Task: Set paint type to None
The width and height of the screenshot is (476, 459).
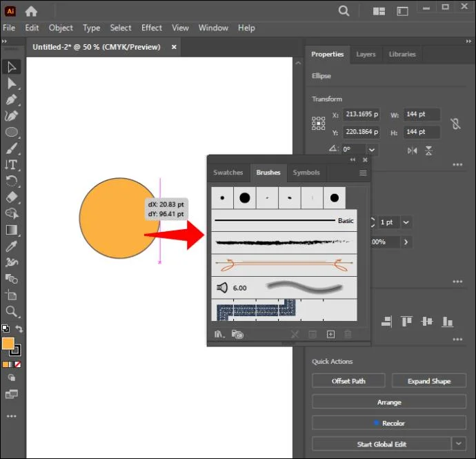Action: (18, 364)
